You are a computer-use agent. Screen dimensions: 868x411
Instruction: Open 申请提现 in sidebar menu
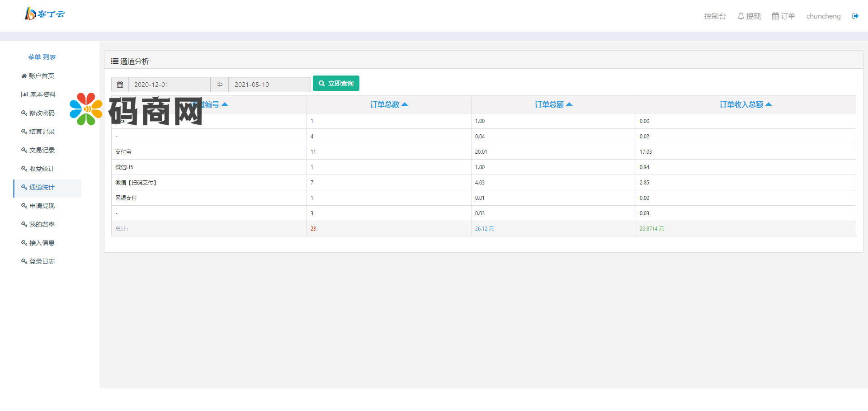38,206
